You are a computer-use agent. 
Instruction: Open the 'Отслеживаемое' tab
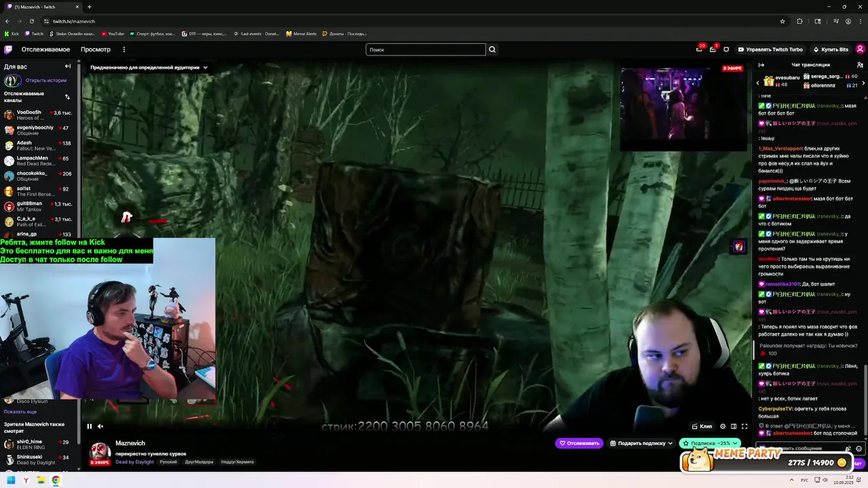[45, 49]
